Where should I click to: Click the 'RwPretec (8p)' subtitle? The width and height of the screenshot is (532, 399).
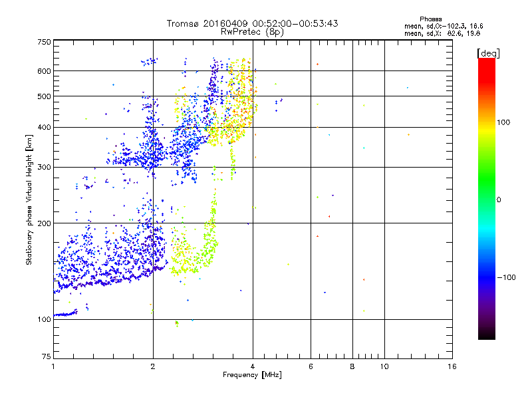coord(252,32)
